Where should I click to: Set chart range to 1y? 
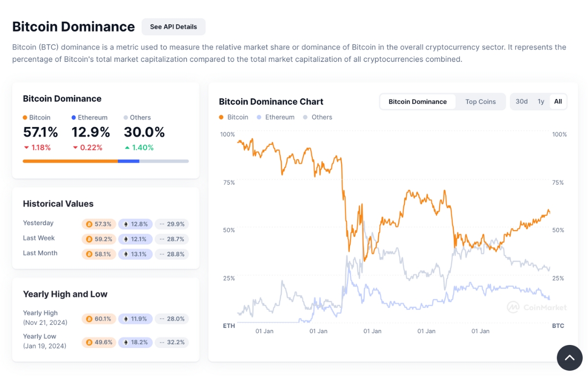tap(540, 101)
